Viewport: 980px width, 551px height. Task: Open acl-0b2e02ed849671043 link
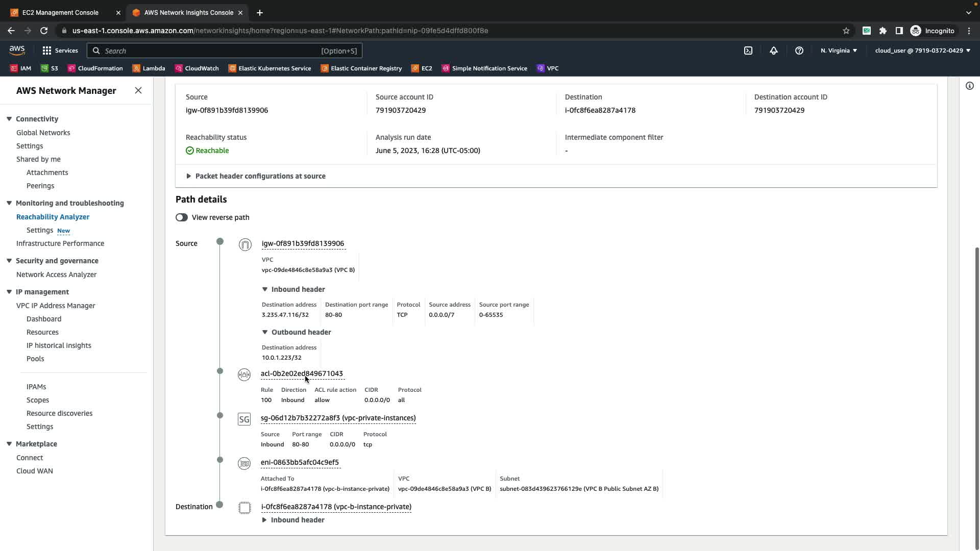(302, 373)
